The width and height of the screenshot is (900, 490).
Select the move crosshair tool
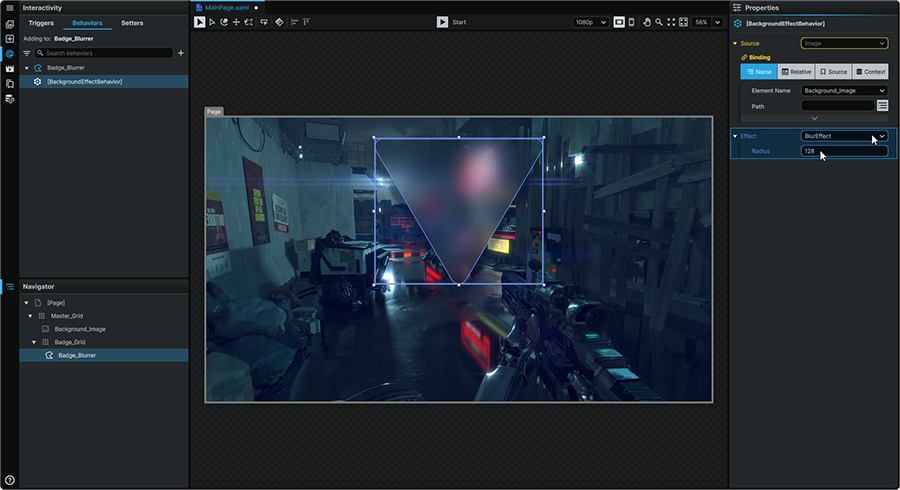pyautogui.click(x=236, y=22)
